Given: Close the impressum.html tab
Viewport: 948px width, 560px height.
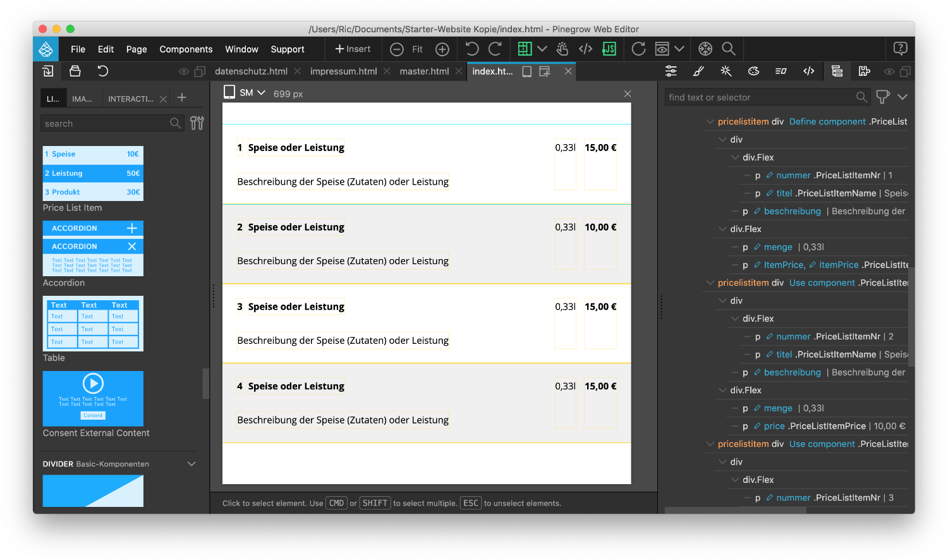Looking at the screenshot, I should tap(387, 71).
